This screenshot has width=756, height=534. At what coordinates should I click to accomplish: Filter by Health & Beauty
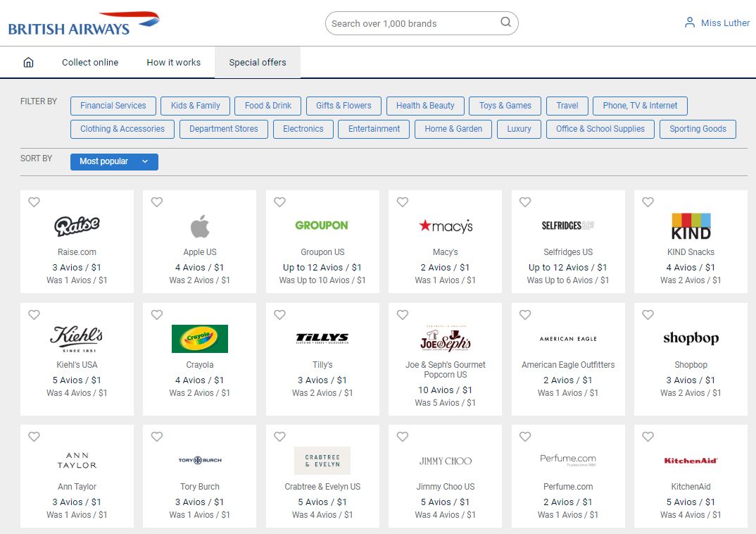(425, 106)
